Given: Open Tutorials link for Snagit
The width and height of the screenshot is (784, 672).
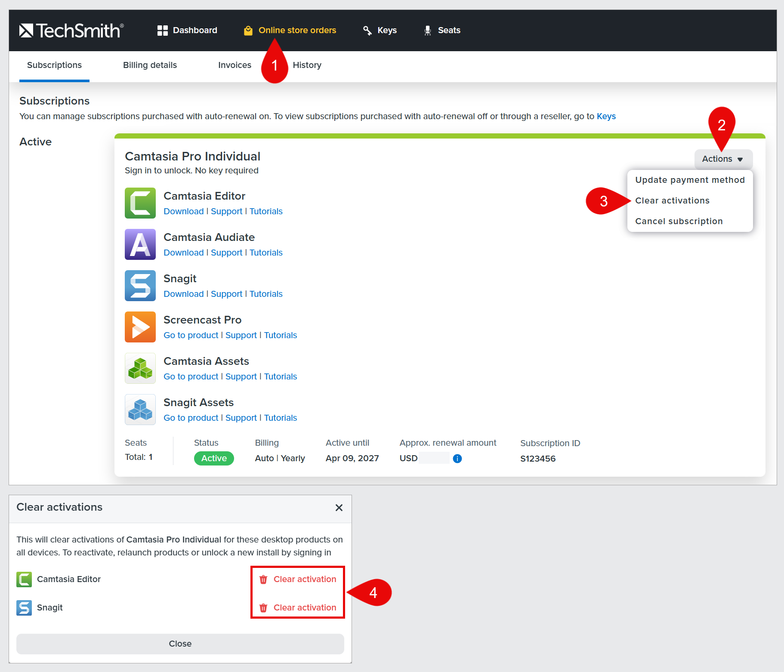Looking at the screenshot, I should click(266, 294).
